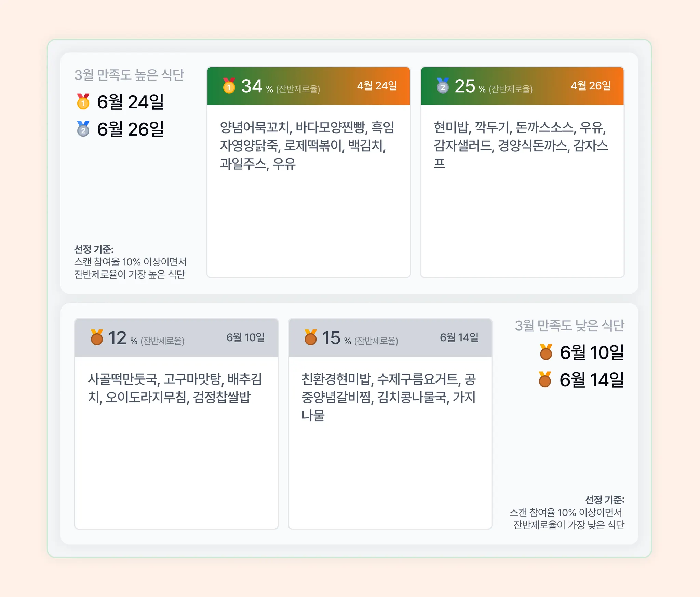Viewport: 700px width, 597px height.
Task: Select the 6월 24일 top-ranked date entry
Action: click(x=120, y=101)
